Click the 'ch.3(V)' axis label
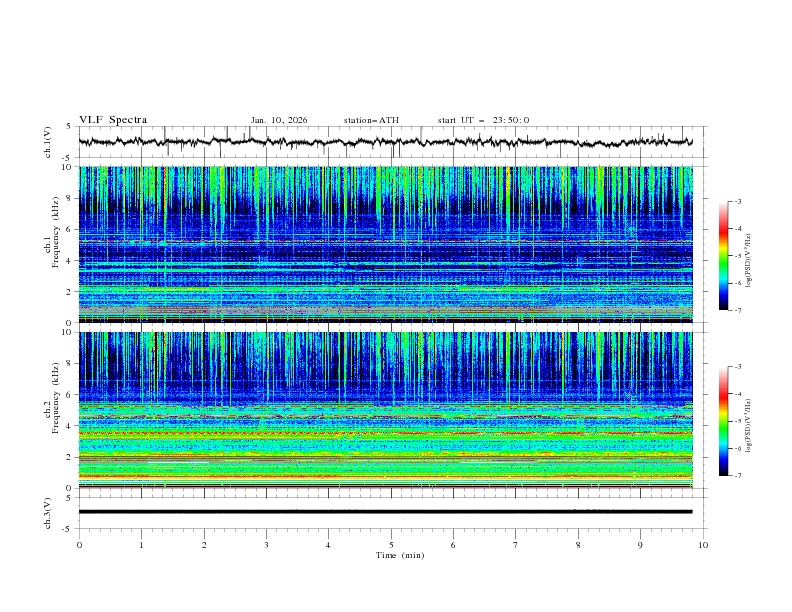 click(x=48, y=513)
